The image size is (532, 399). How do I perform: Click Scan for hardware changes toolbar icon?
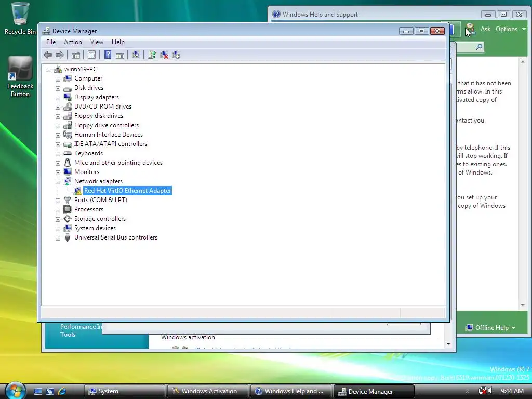136,55
